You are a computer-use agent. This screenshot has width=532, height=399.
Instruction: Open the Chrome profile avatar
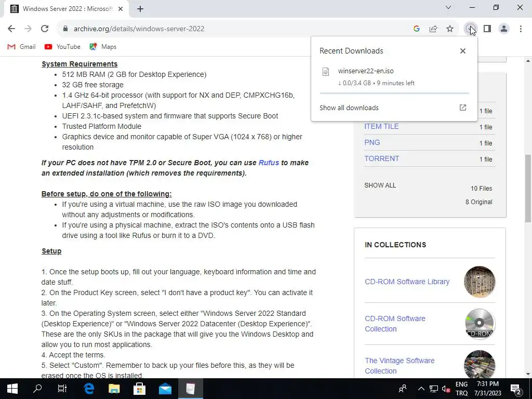coord(504,29)
